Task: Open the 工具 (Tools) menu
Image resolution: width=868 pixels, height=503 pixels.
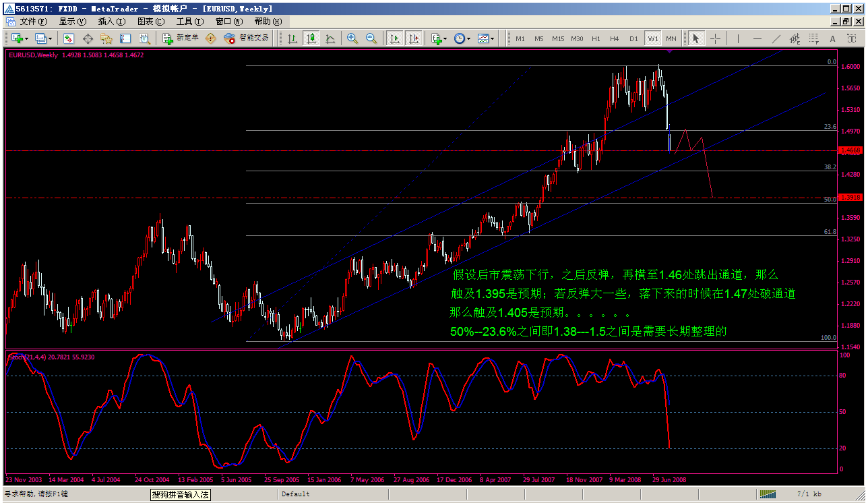Action: coord(190,22)
